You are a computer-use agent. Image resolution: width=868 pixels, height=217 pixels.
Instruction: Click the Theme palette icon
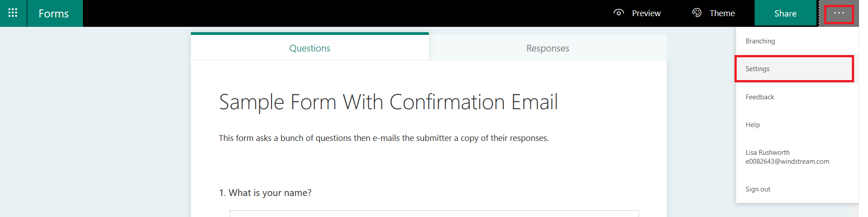click(x=697, y=13)
